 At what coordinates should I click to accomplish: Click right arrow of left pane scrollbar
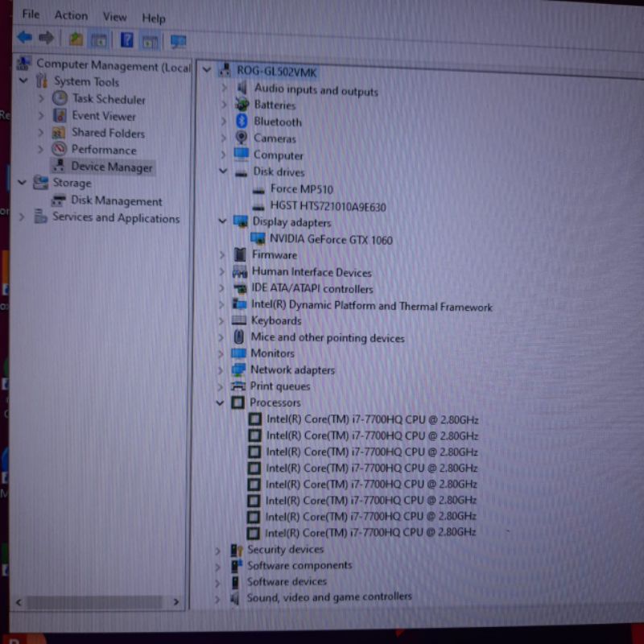[x=176, y=601]
